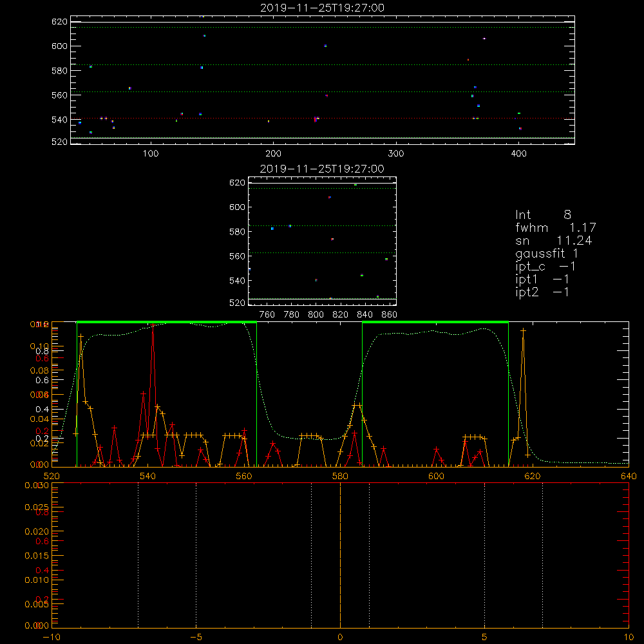Click y-axis label 0.015 on bottom plot
644x644 pixels.
[x=37, y=556]
